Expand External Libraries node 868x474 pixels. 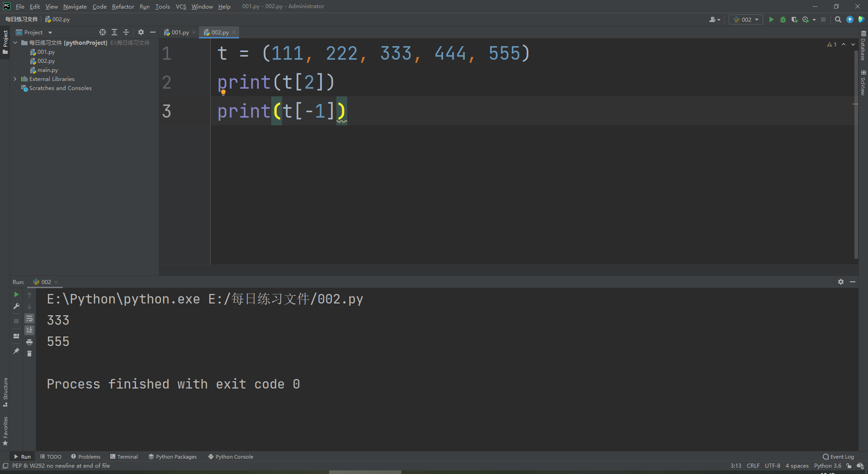[15, 79]
